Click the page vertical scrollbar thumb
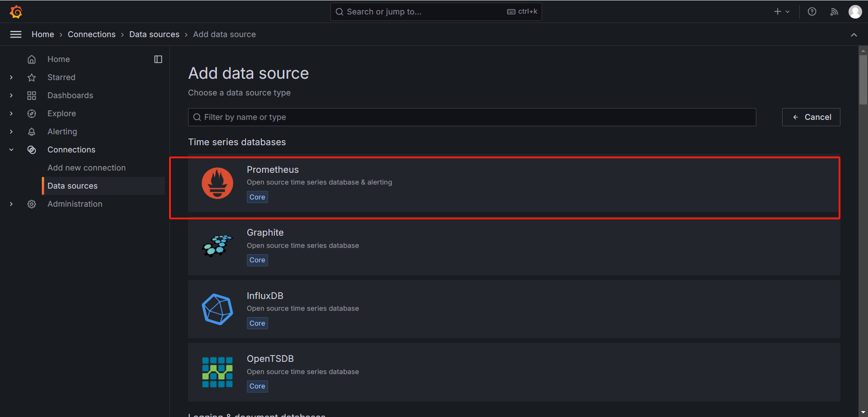 pos(863,80)
